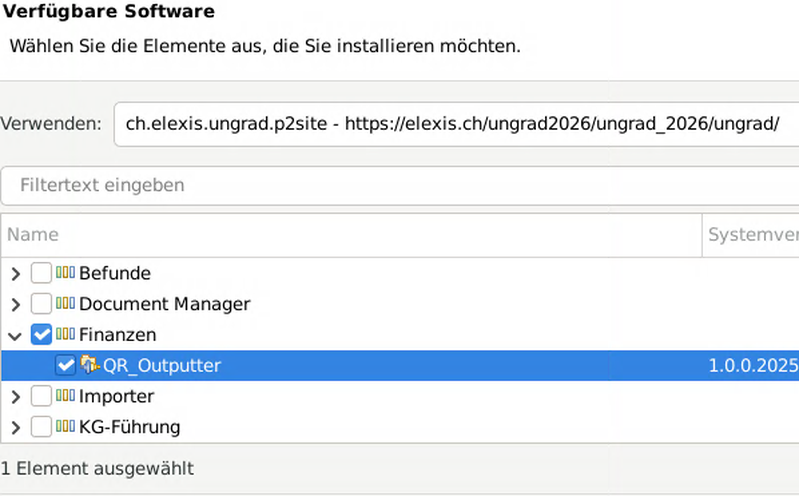The height and width of the screenshot is (496, 799).
Task: Expand the Importer tree node
Action: click(15, 397)
